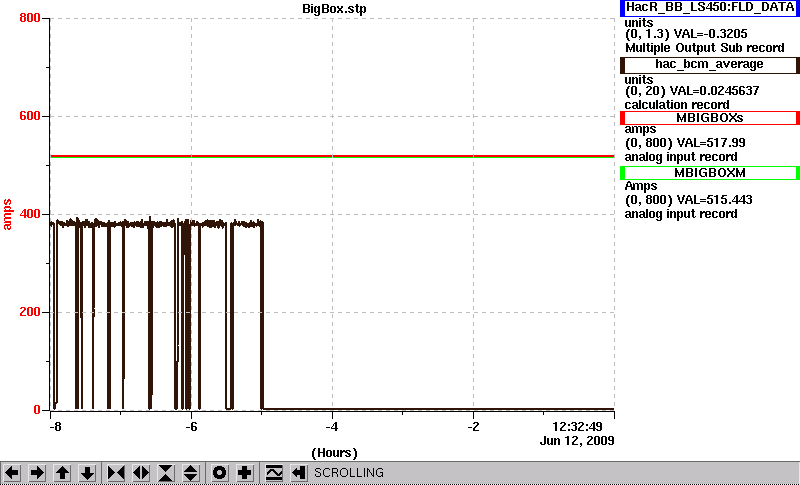Click the plus toolbar button
Viewport: 800px width, 485px height.
[245, 473]
